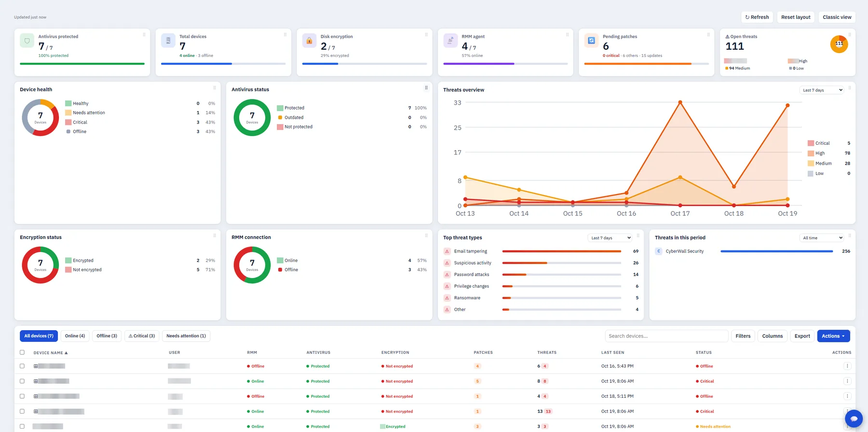Grab the Top threat types drag handle
The height and width of the screenshot is (432, 868).
coord(638,236)
